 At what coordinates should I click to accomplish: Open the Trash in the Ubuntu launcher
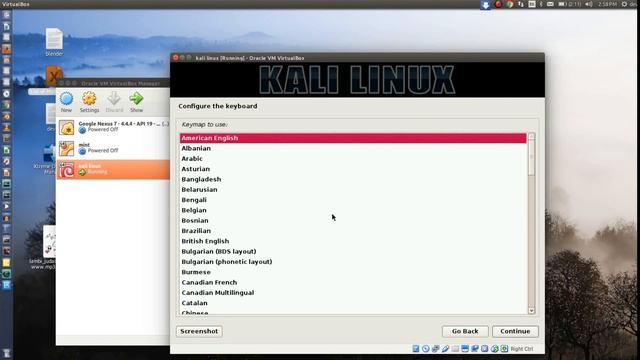coord(6,353)
